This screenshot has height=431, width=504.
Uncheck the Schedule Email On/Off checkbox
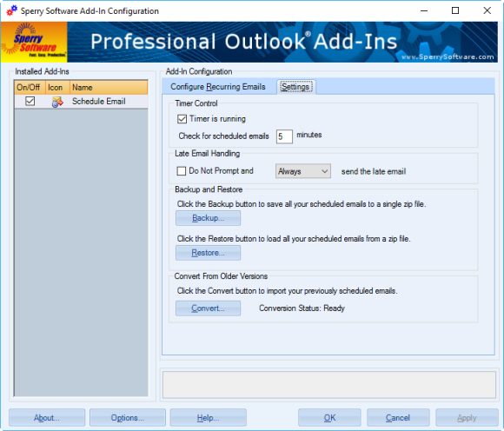(x=30, y=102)
